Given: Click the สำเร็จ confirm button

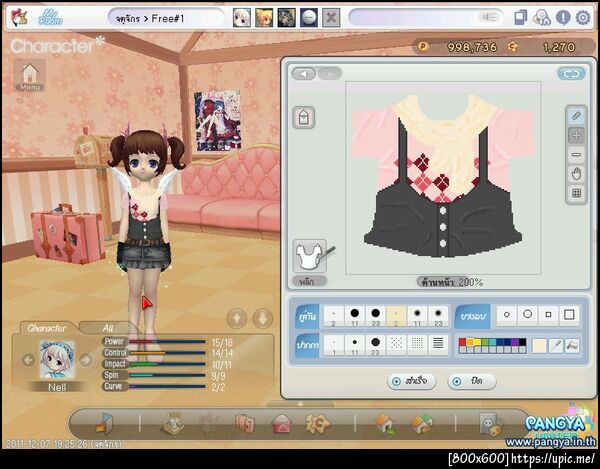Looking at the screenshot, I should point(412,381).
